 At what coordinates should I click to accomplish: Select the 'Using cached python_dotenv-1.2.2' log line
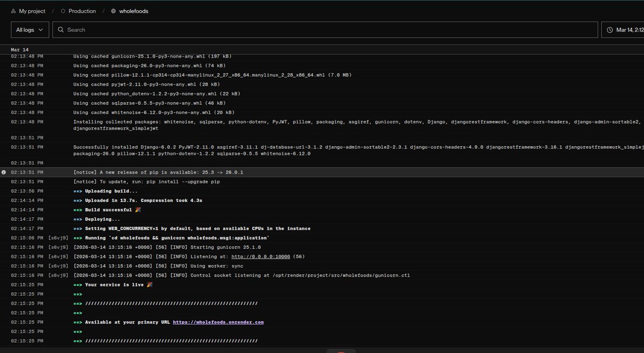[x=157, y=93]
